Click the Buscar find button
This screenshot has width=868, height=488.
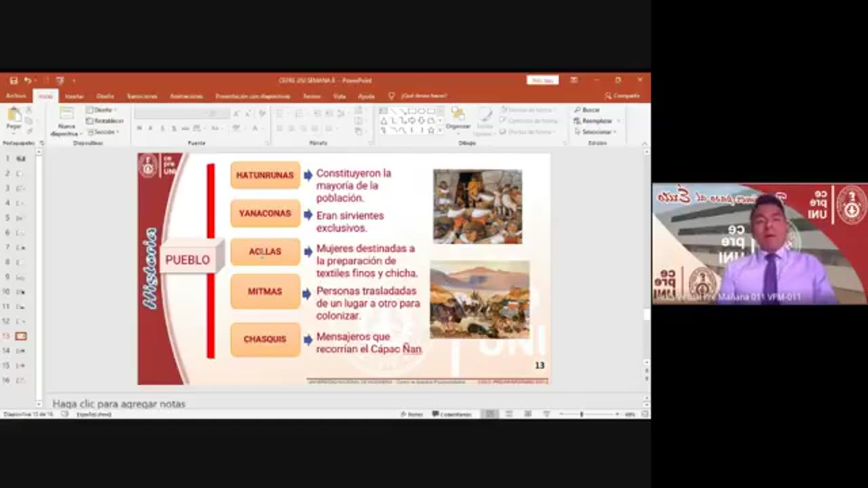tap(587, 110)
